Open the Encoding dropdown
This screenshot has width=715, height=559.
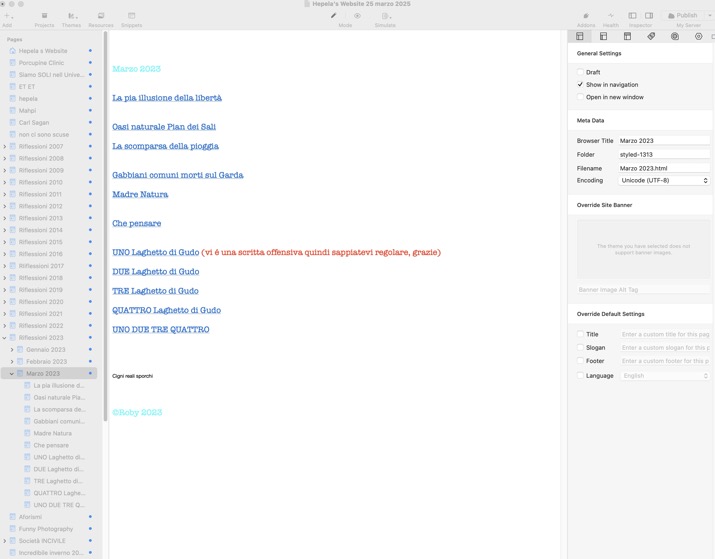click(663, 181)
